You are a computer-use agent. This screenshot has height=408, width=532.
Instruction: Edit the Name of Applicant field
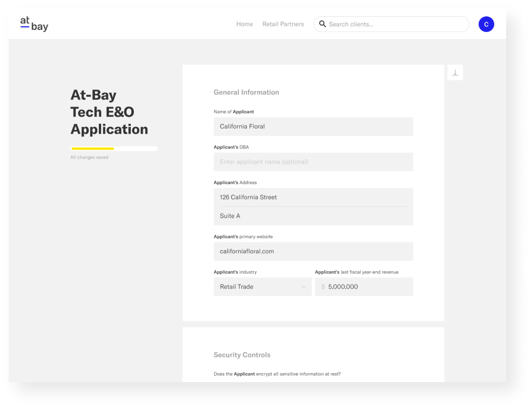click(313, 126)
